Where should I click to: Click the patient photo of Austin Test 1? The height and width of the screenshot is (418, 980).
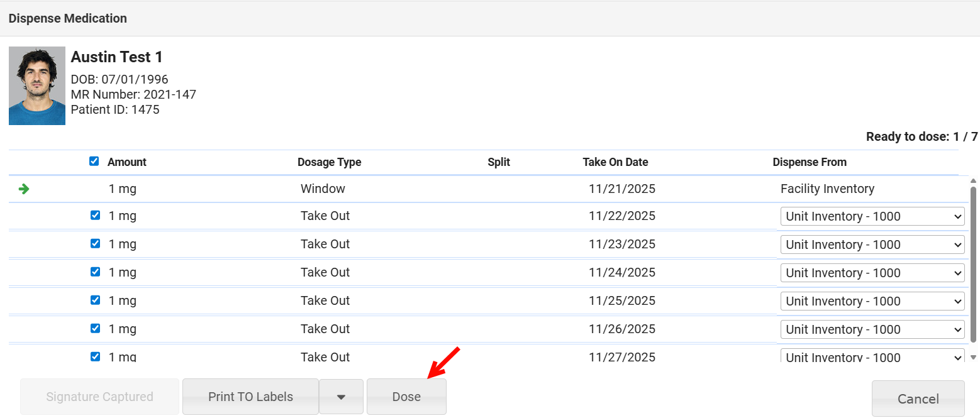(x=37, y=85)
